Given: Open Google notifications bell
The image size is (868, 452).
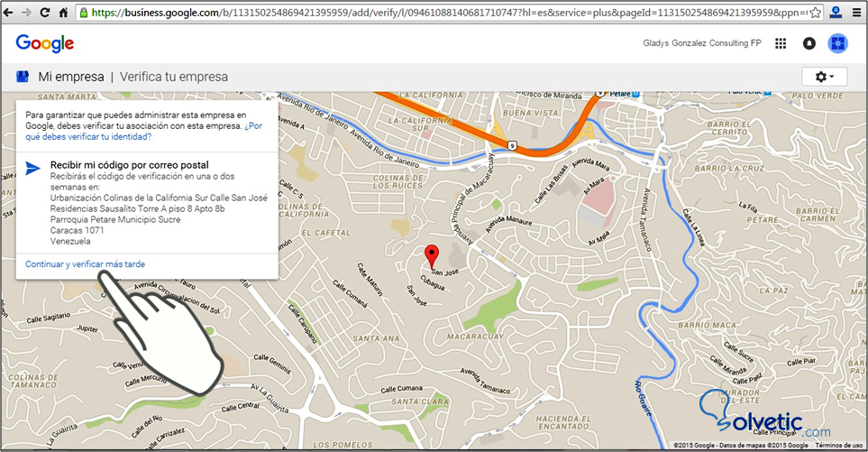Looking at the screenshot, I should tap(809, 43).
